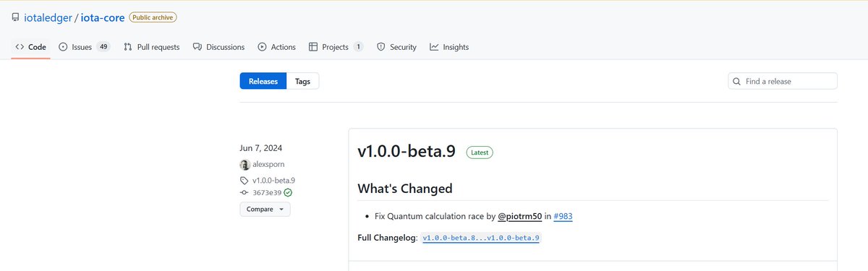Open the Issues tab with 49 count

point(85,47)
